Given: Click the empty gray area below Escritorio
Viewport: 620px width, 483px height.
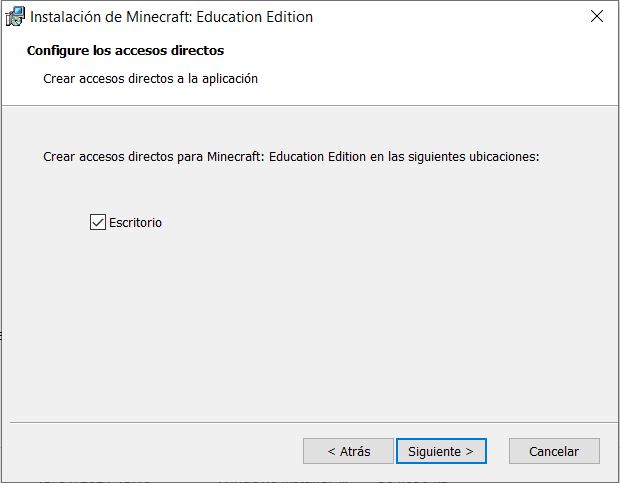Looking at the screenshot, I should tap(310, 324).
